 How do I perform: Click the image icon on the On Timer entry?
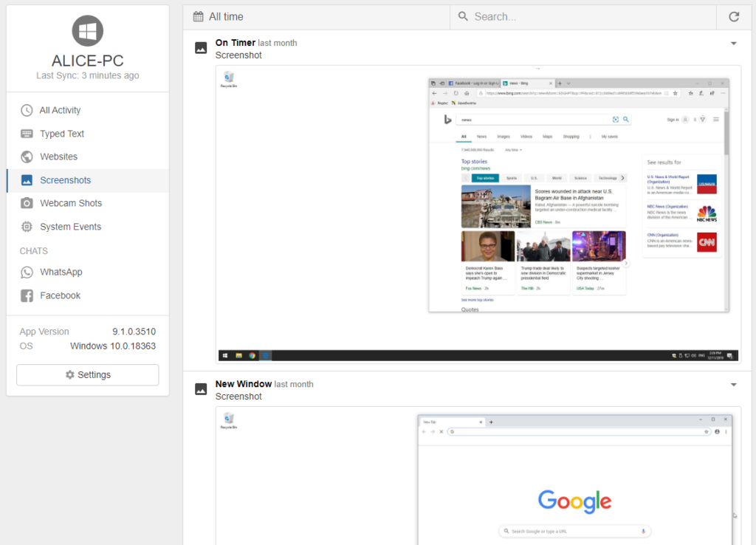200,47
